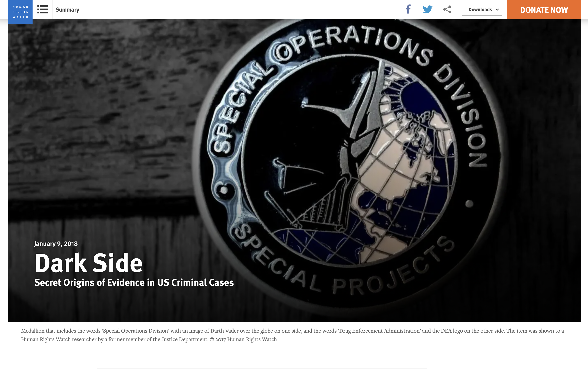Click the image caption starting with 'Medallion that includes'
Viewport: 588px width, 369px height.
point(292,335)
